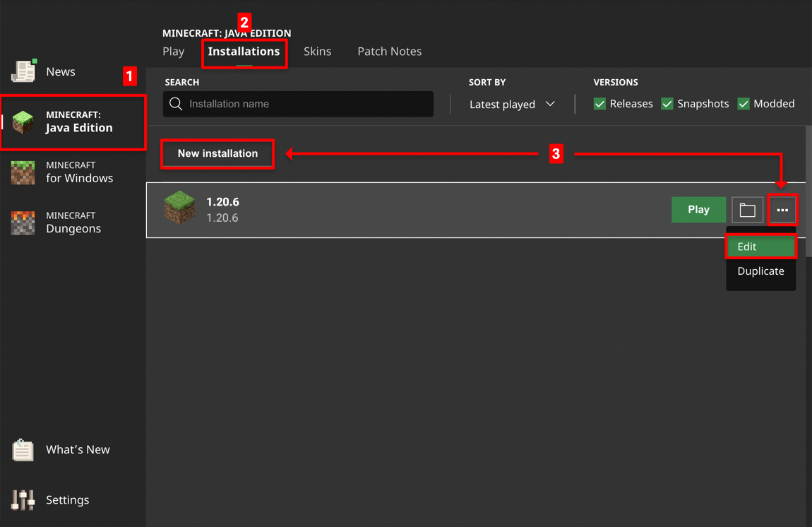Click the 1.20.6 grass block thumbnail
812x527 pixels.
pyautogui.click(x=179, y=208)
